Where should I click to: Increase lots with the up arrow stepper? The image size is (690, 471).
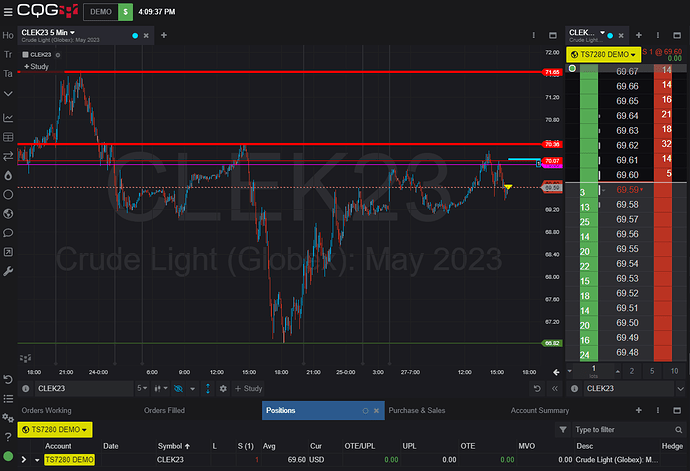pyautogui.click(x=618, y=371)
